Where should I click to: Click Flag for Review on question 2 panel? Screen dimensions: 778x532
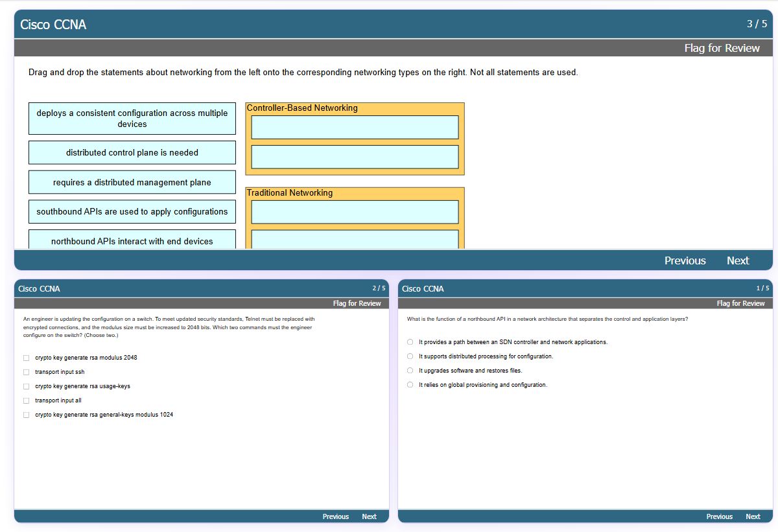pos(357,303)
